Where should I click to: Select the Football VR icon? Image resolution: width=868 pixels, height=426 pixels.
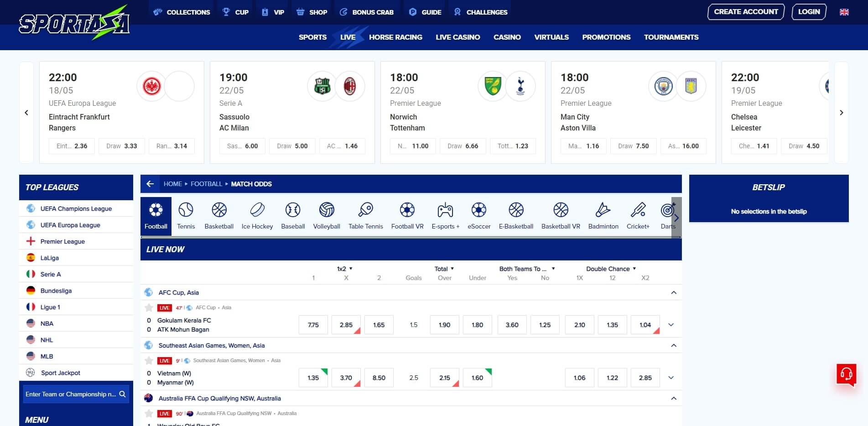[x=407, y=210]
